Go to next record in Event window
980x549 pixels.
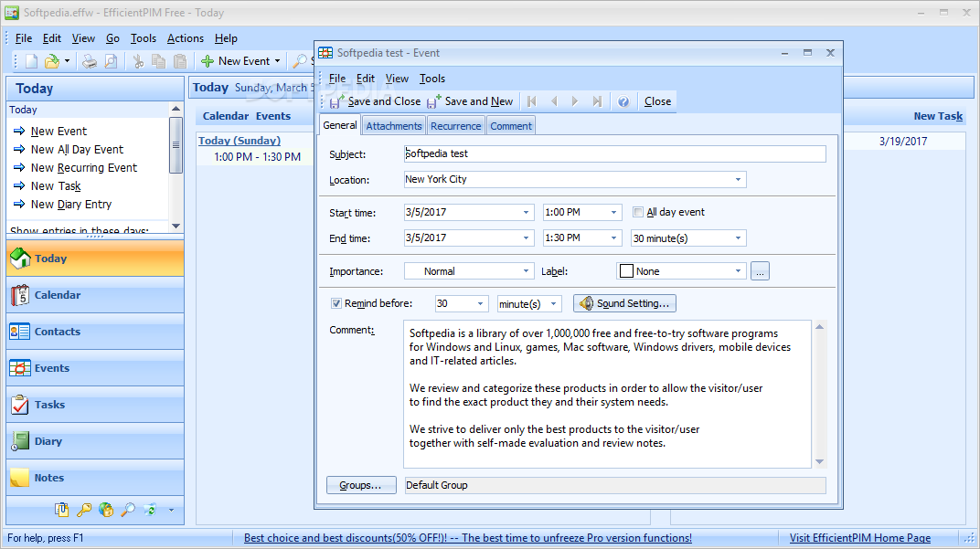(x=575, y=101)
